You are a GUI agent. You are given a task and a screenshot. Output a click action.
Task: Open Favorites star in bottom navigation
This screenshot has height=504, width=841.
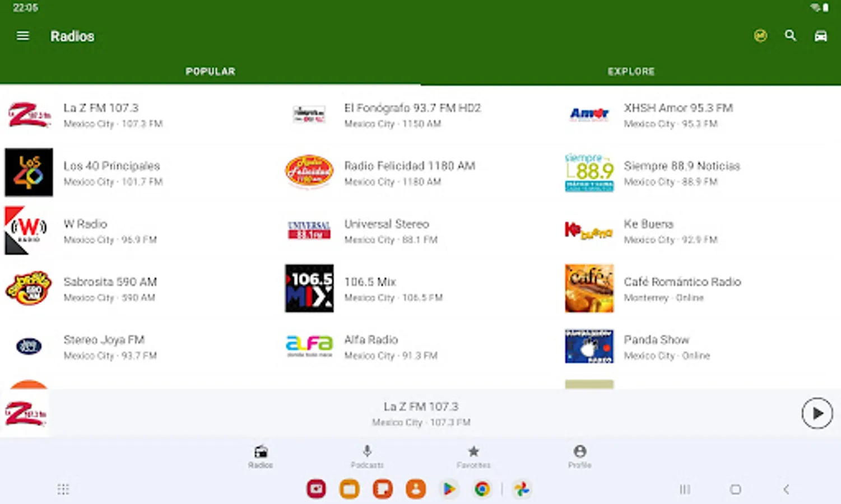point(473,456)
